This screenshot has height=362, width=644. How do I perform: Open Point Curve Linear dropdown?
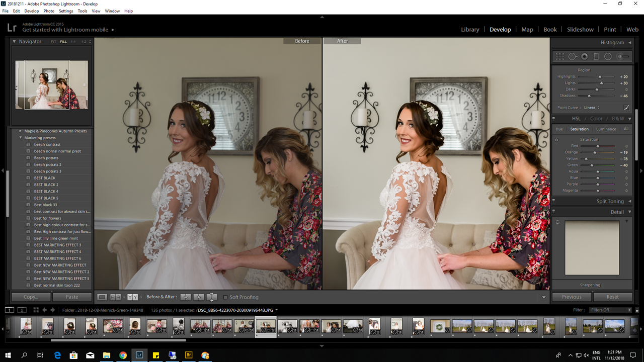pos(592,108)
